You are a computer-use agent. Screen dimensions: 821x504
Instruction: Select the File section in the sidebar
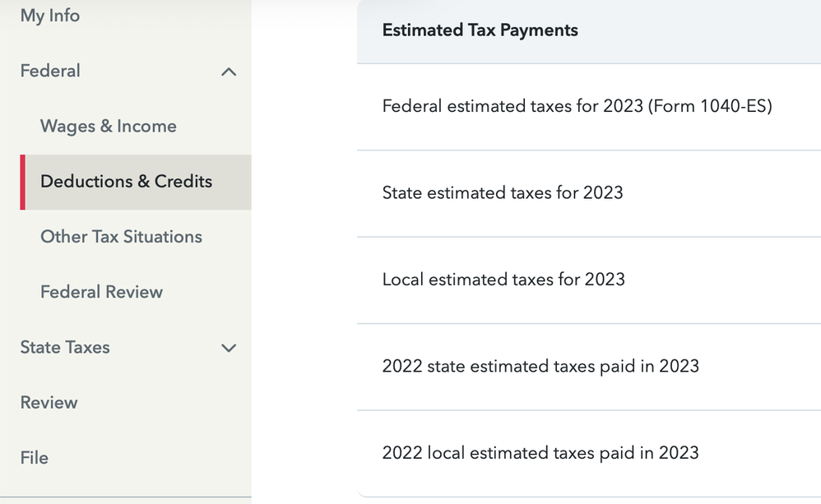[x=34, y=458]
